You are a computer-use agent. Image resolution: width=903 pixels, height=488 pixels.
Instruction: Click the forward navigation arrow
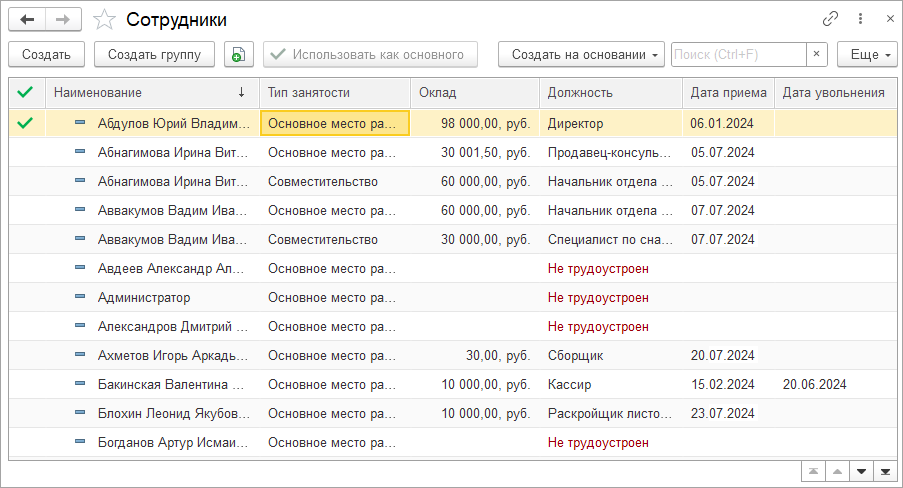pos(63,19)
